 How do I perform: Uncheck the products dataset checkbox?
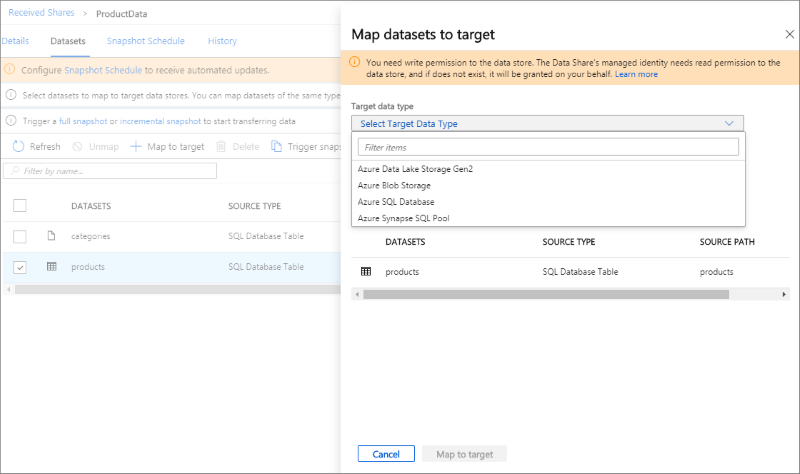[x=20, y=267]
